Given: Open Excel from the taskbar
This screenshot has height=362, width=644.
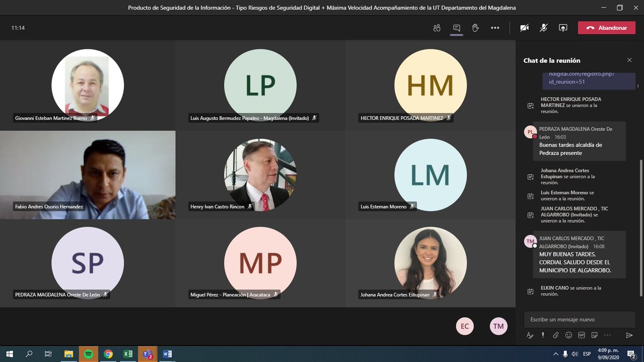Looking at the screenshot, I should 128,354.
